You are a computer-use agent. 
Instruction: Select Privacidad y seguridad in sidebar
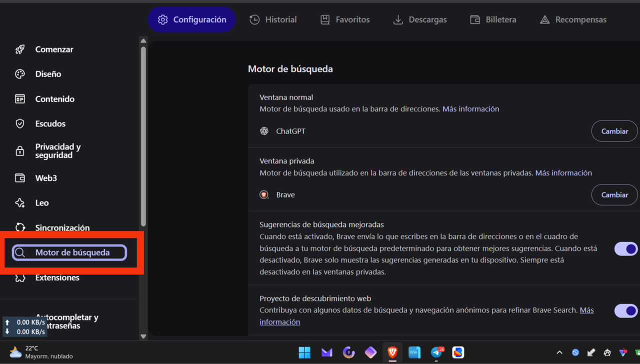(58, 151)
